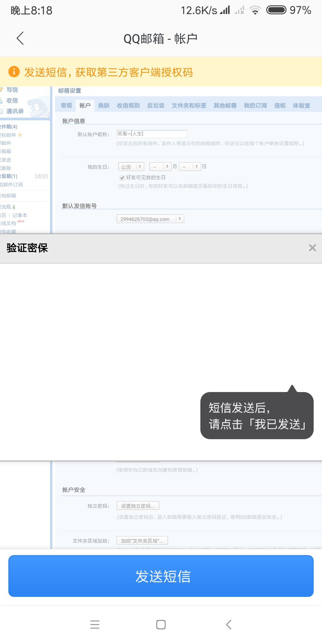Select the 帐户 settings tab

click(85, 106)
